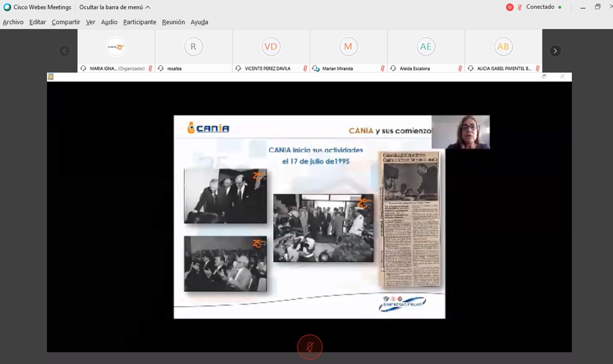The height and width of the screenshot is (364, 613).
Task: Click the CANIA logo on the slide
Action: coord(208,128)
